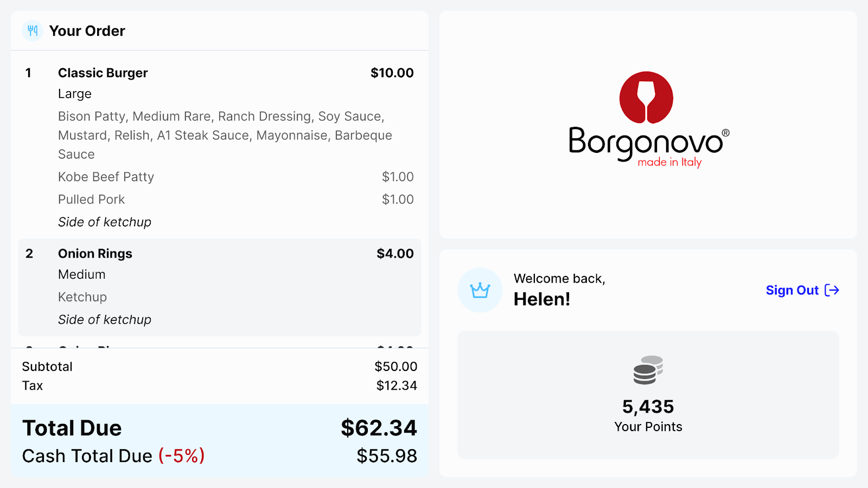The width and height of the screenshot is (868, 488).
Task: Click the Welcome back Helen greeting
Action: click(x=559, y=290)
